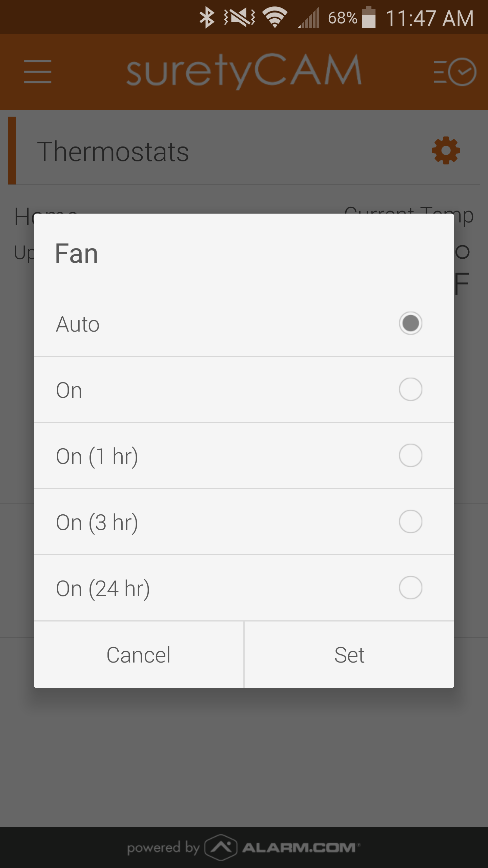Image resolution: width=488 pixels, height=868 pixels.
Task: Tap the On (24 hr) option label
Action: [x=103, y=588]
